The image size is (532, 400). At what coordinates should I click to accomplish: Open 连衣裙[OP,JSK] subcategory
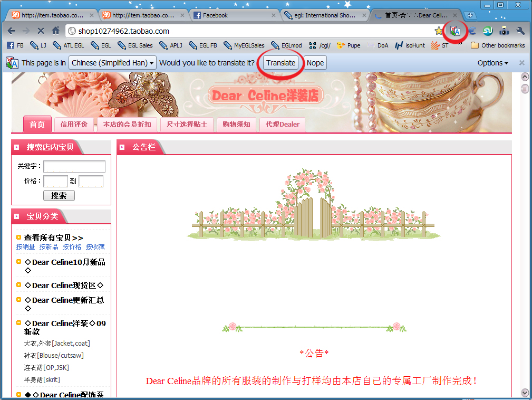[x=46, y=368]
